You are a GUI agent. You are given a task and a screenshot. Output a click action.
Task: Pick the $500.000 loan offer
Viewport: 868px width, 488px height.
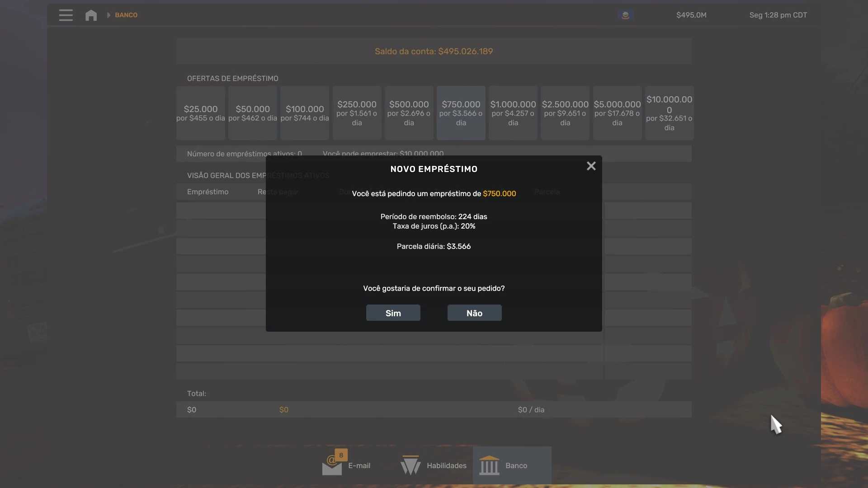point(409,113)
